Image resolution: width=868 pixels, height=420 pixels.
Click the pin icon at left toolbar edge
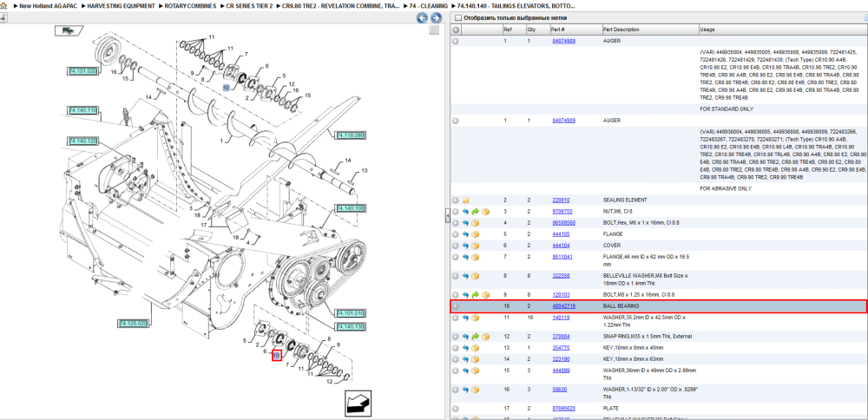point(3,17)
